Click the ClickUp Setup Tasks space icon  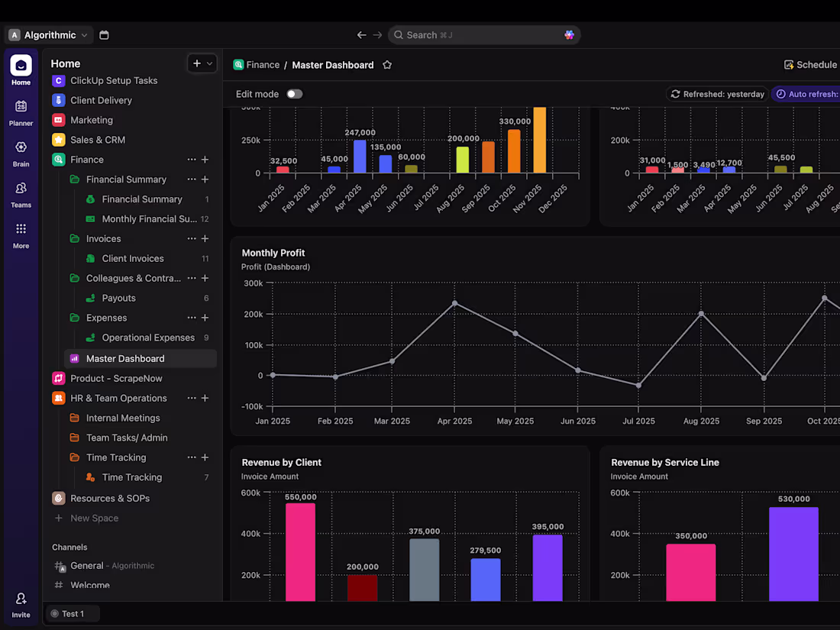(x=58, y=80)
